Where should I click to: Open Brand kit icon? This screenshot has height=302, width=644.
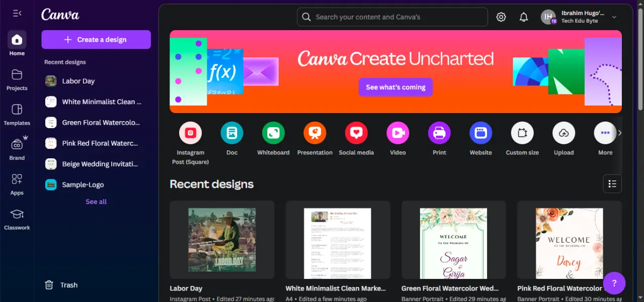pos(17,144)
